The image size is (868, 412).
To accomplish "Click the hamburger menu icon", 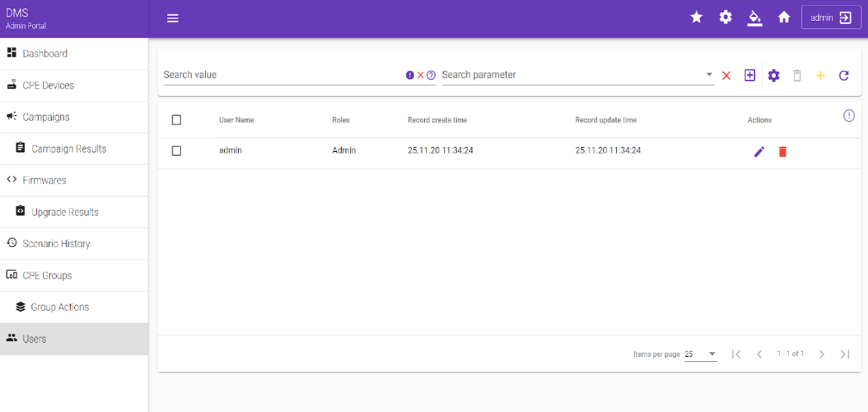I will click(173, 18).
